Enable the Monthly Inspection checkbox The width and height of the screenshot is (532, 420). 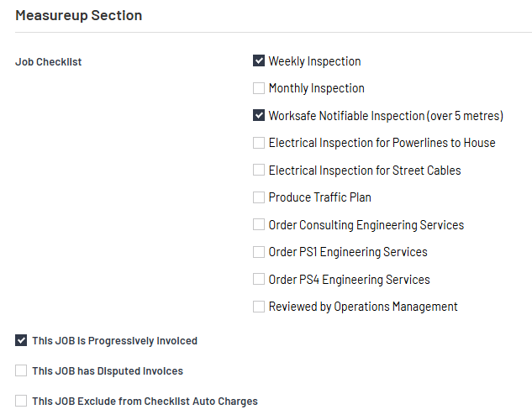[259, 88]
